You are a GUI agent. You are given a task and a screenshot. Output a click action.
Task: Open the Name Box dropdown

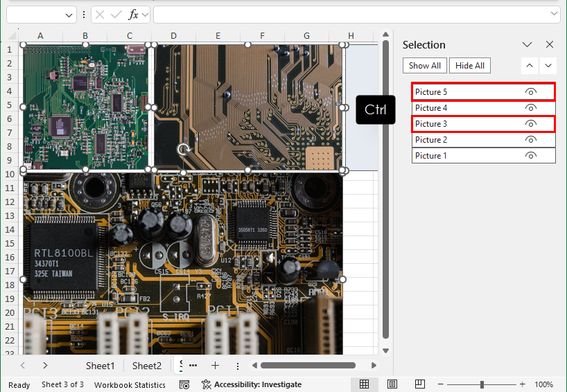69,15
